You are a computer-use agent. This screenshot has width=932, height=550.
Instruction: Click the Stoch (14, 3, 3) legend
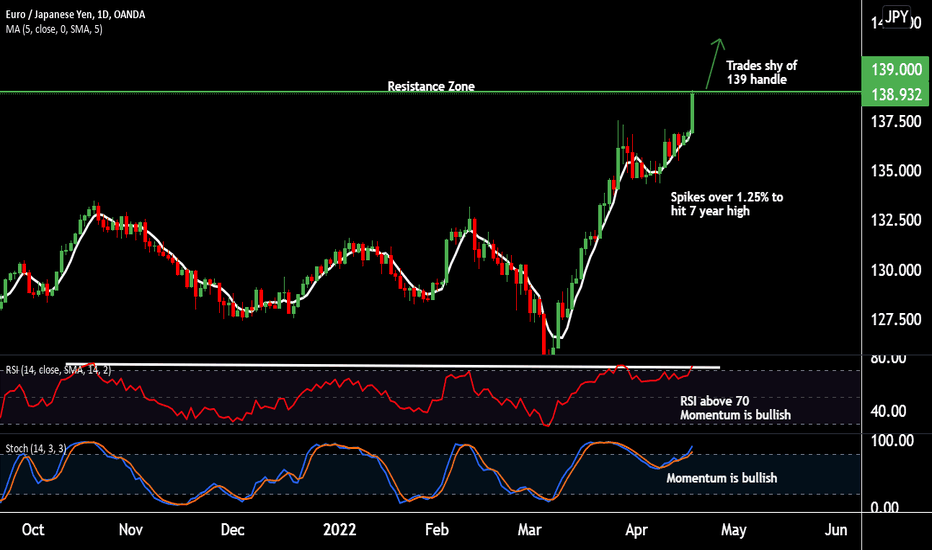point(36,448)
